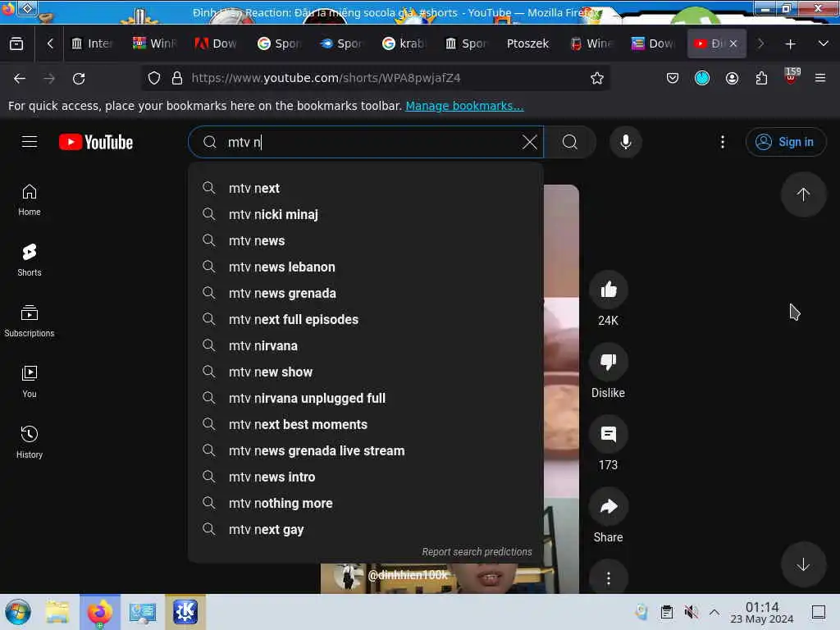Click the Manage bookmarks link
Image resolution: width=840 pixels, height=630 pixels.
(464, 106)
